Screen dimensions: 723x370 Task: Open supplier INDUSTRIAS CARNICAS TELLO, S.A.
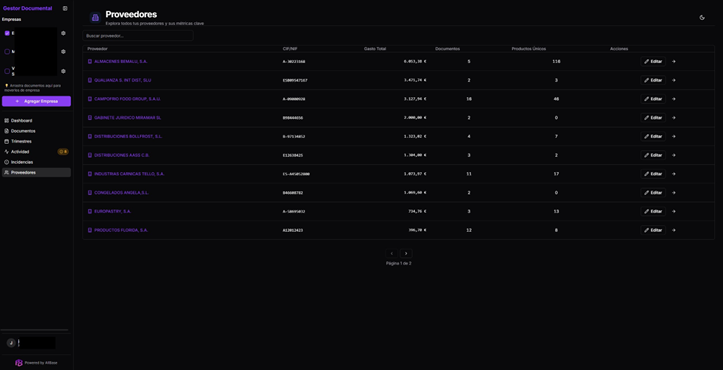pyautogui.click(x=129, y=174)
